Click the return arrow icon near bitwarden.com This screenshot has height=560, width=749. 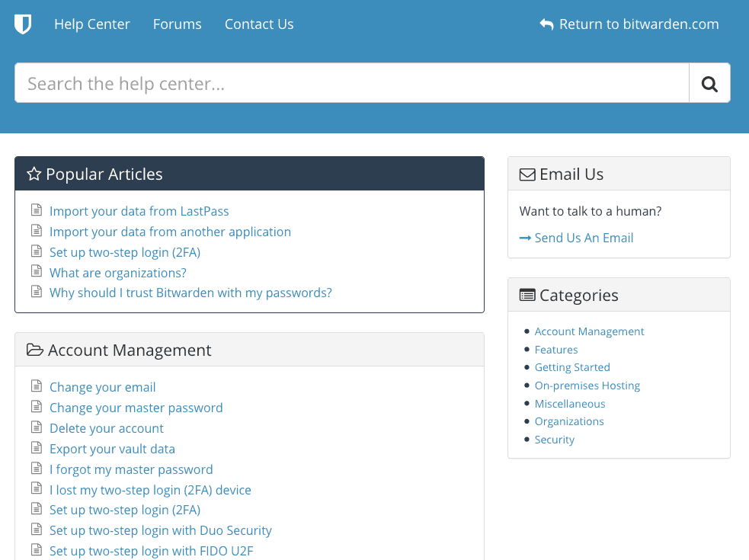pos(546,24)
